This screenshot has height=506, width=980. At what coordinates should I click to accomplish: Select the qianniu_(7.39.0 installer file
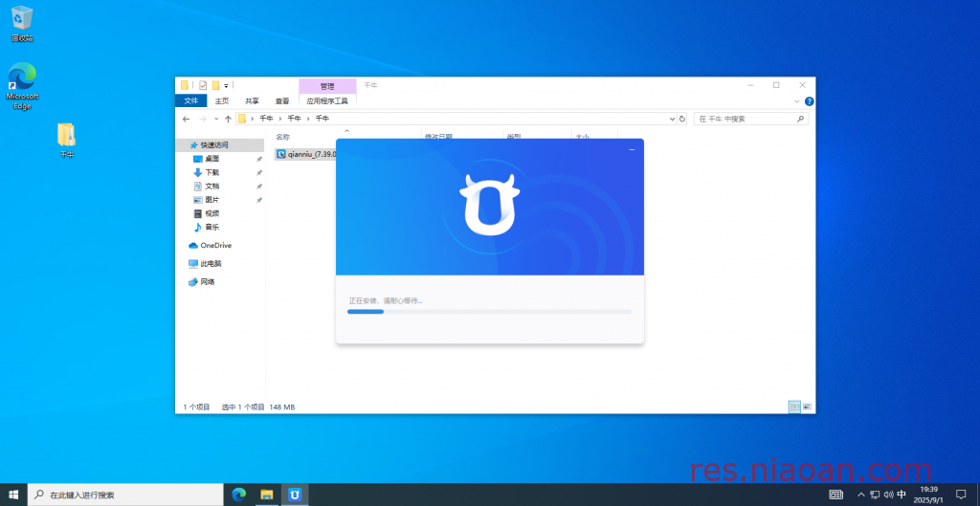tap(305, 154)
